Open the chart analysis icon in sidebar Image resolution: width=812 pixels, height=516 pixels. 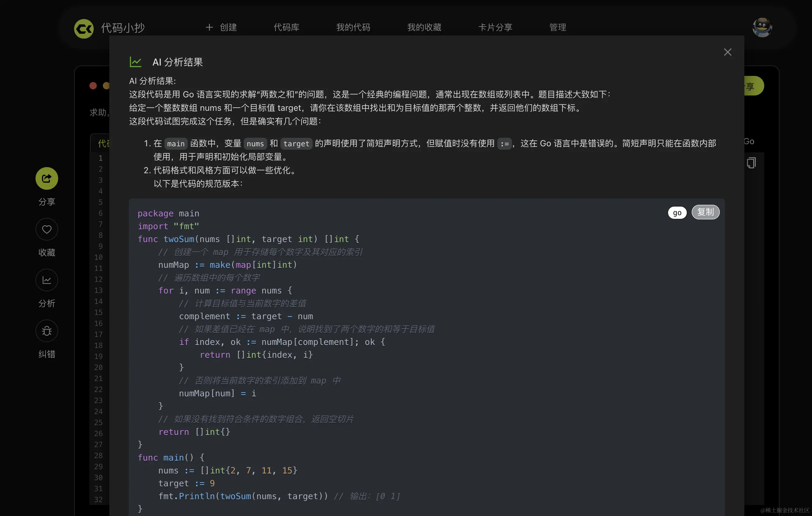click(47, 280)
